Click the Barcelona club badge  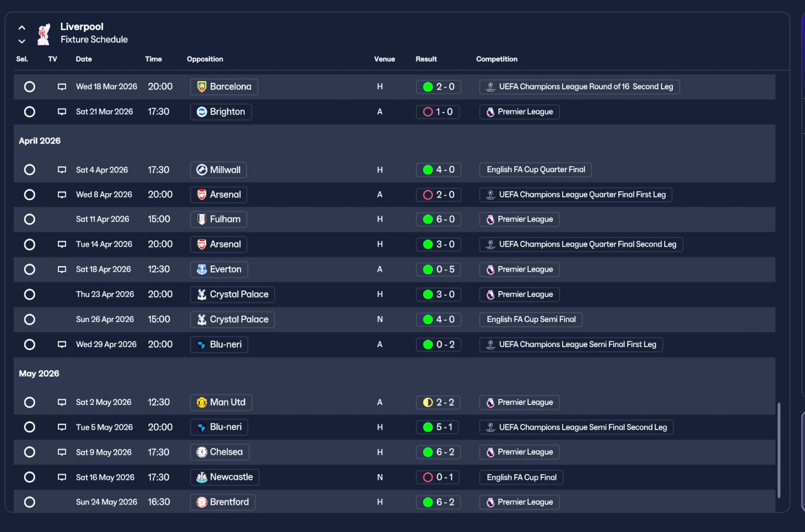[201, 87]
